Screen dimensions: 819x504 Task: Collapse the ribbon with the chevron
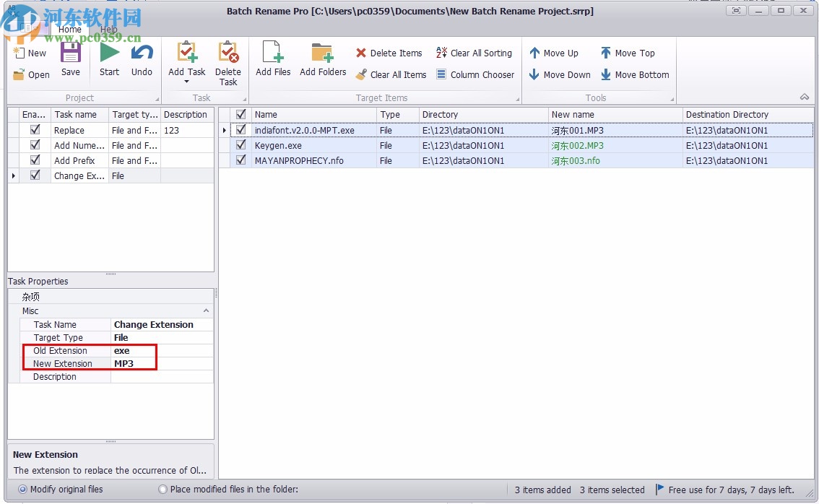pyautogui.click(x=805, y=97)
